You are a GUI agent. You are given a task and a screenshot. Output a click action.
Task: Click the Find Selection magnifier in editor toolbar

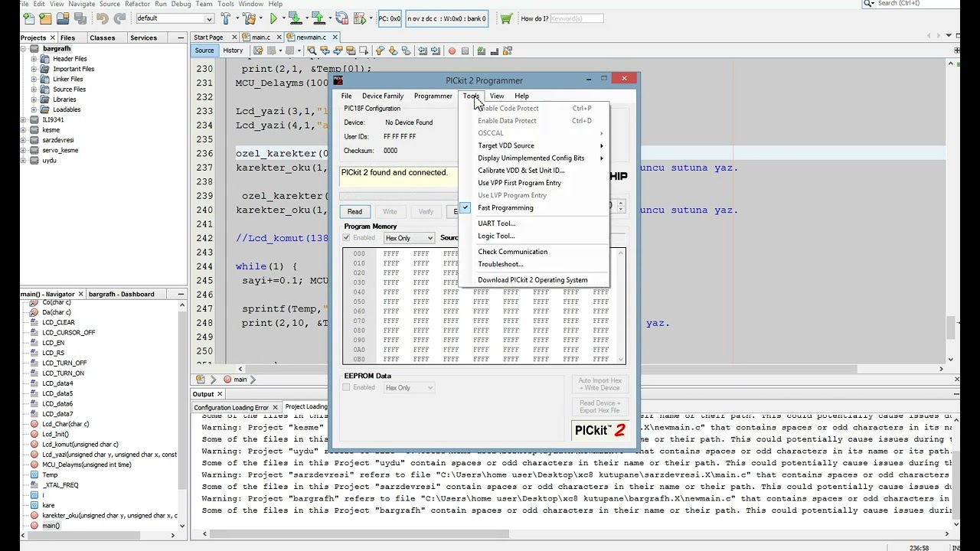(x=312, y=51)
